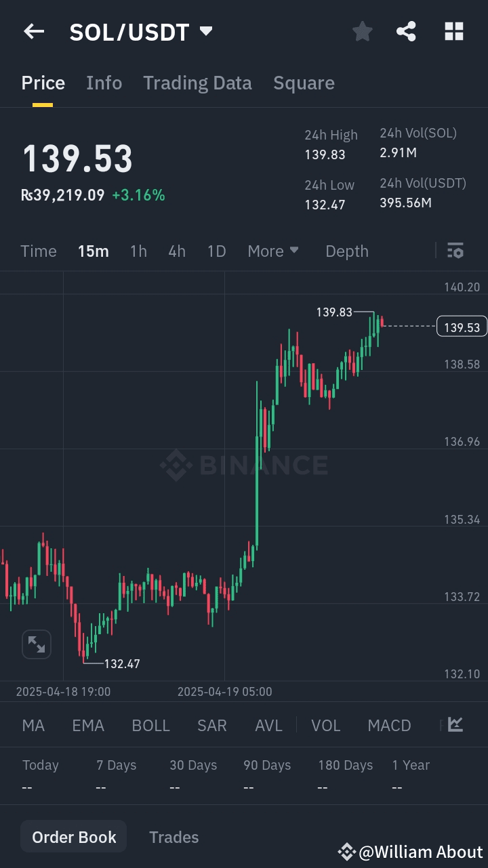Toggle the VOL indicator
488x868 pixels.
(326, 724)
